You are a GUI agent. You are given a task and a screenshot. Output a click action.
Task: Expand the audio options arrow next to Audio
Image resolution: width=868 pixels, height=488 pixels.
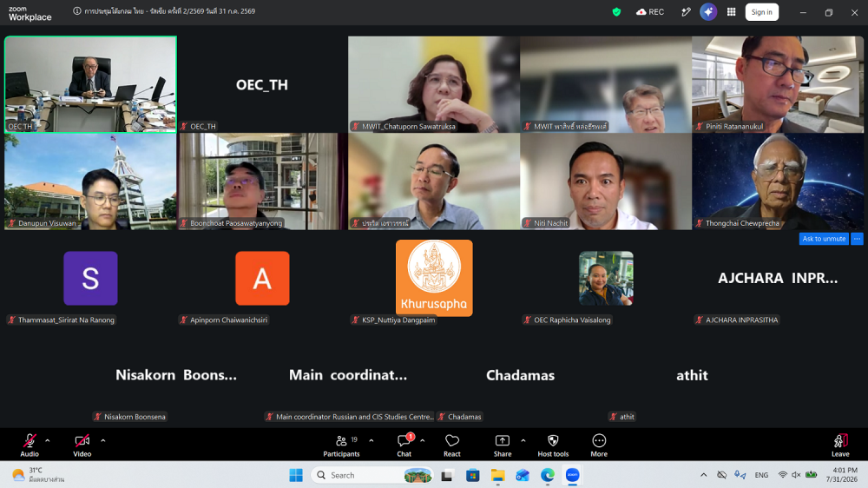click(48, 441)
